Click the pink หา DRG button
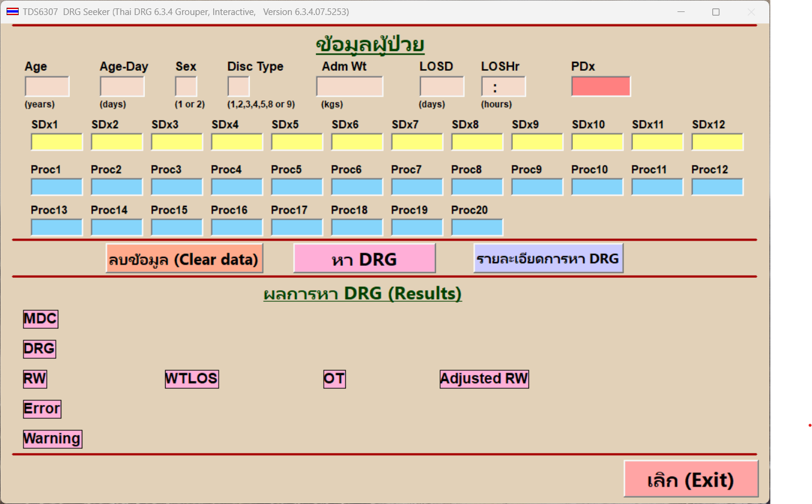812x504 pixels. point(364,259)
